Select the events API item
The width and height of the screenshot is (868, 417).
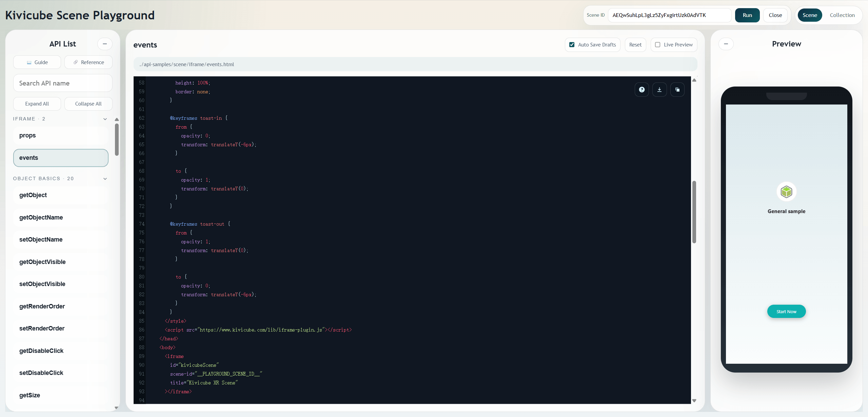coord(61,158)
